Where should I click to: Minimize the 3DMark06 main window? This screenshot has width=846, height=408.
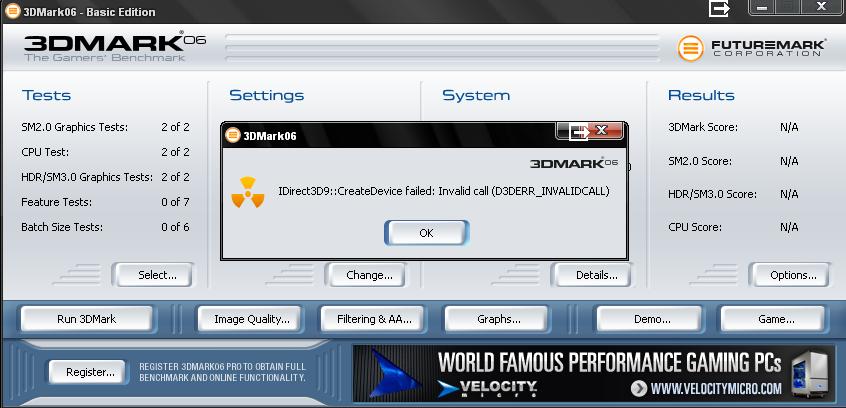click(x=762, y=8)
